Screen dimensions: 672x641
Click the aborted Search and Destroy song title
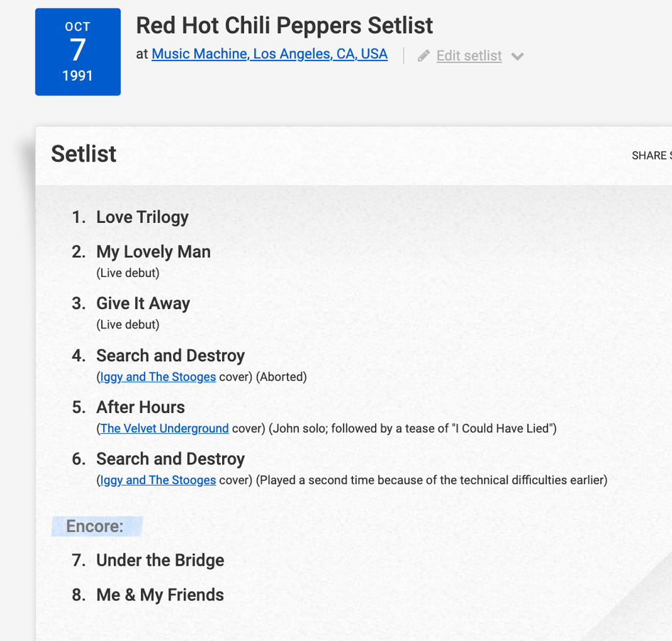(170, 355)
